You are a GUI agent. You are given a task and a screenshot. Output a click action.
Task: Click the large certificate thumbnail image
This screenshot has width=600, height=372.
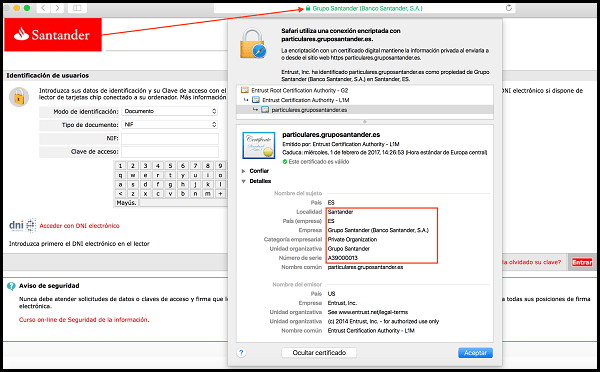click(259, 145)
